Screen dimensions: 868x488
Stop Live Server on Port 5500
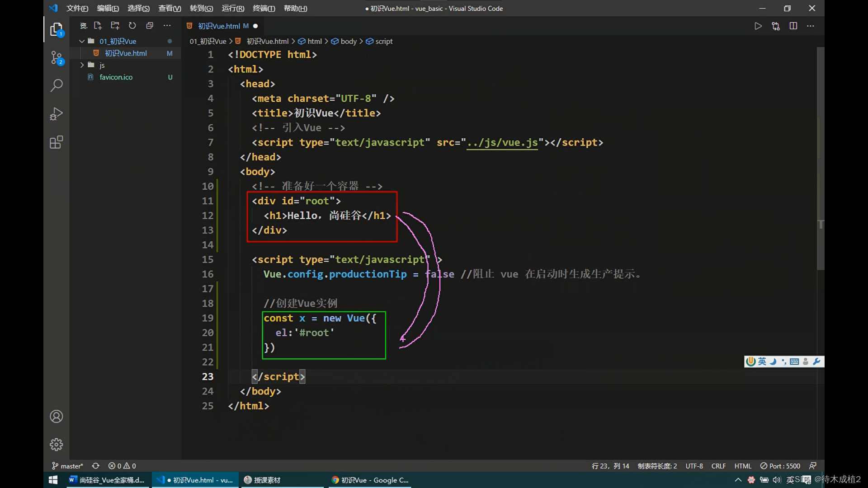(780, 466)
